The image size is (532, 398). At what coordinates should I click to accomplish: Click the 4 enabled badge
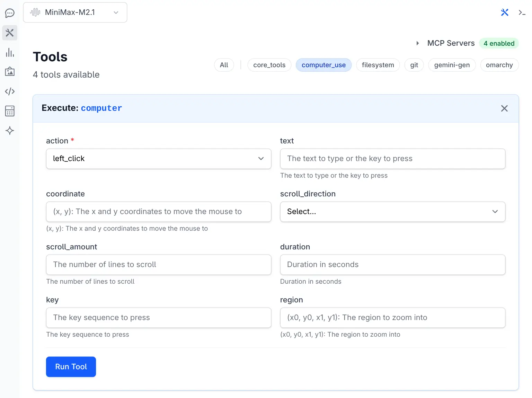point(499,43)
